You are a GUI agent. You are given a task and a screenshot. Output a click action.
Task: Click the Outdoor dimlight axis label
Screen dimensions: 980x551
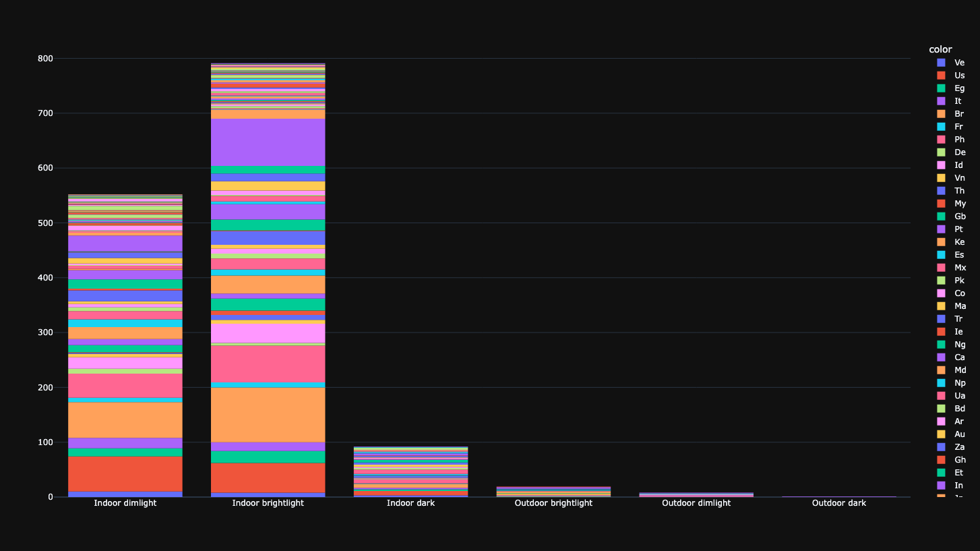(x=696, y=503)
